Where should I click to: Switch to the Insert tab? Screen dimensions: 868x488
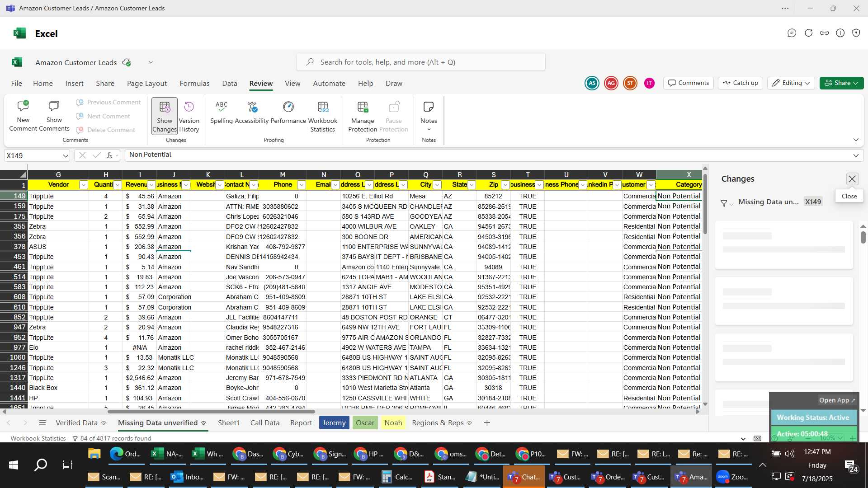74,84
